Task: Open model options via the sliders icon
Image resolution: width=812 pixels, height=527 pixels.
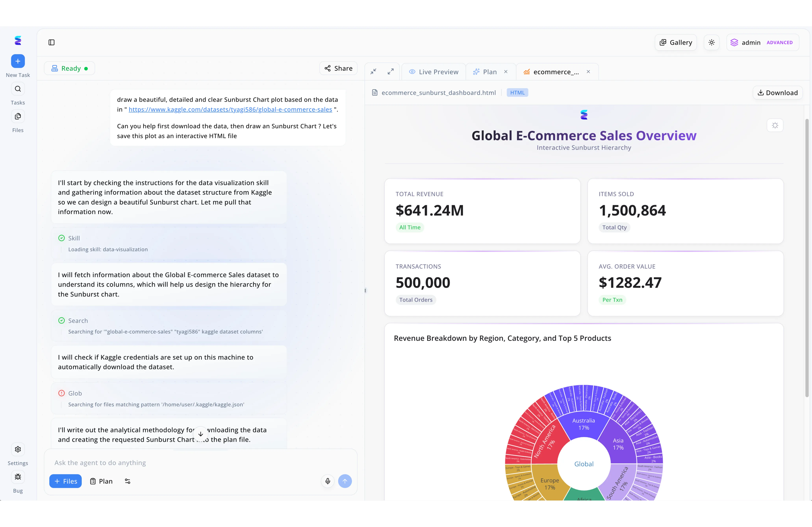Action: (x=127, y=481)
